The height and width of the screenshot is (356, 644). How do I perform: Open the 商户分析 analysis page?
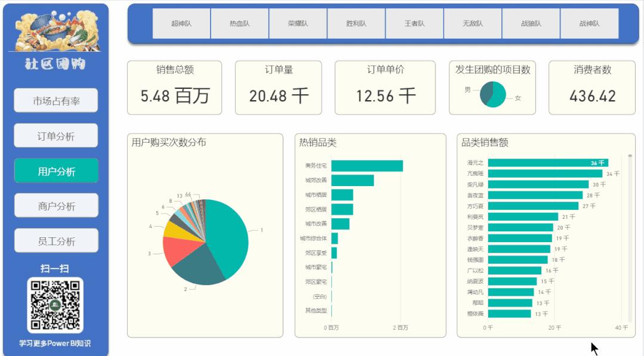pos(56,205)
